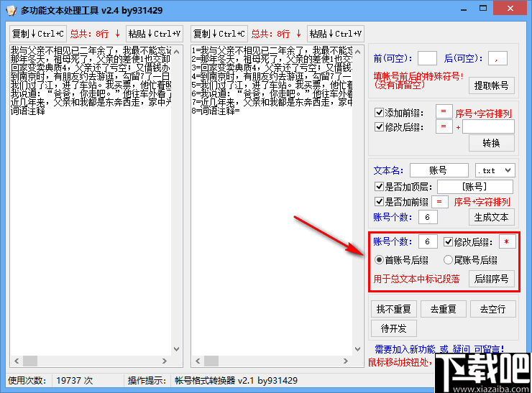Click right pane 复制 Ctrl+C button
Image resolution: width=532 pixels, height=393 pixels.
219,34
